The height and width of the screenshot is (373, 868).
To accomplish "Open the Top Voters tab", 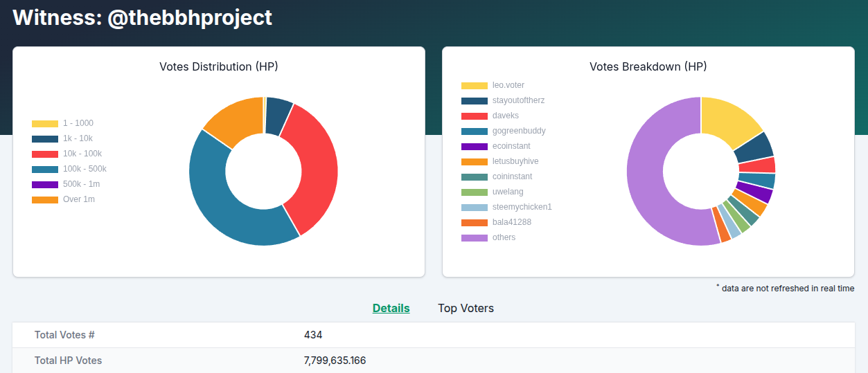I will [x=466, y=308].
